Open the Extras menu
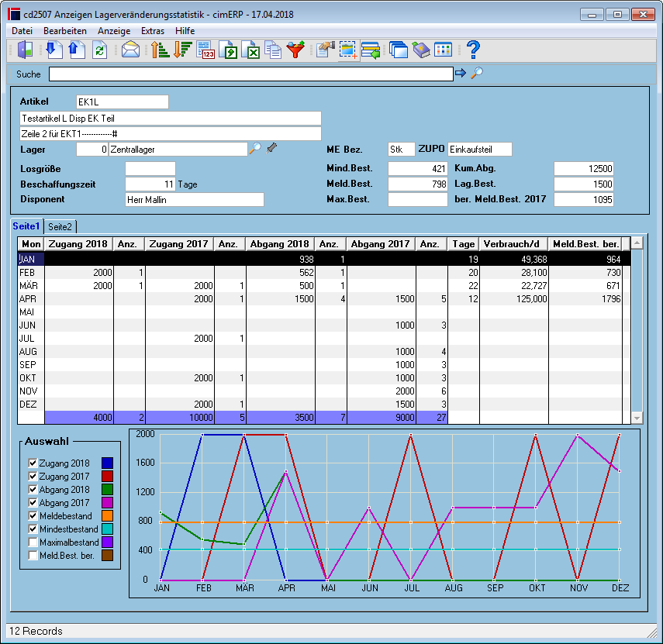This screenshot has height=644, width=663. (x=153, y=31)
